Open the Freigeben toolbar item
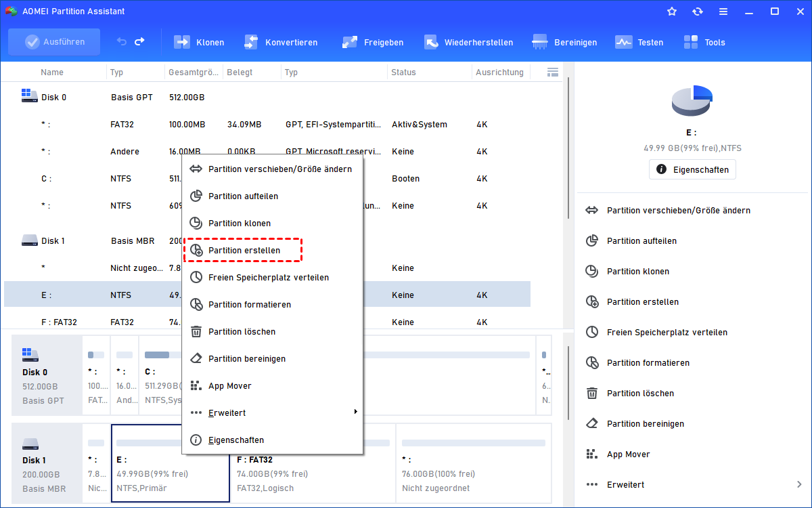Screen dimensions: 812x508 point(372,42)
